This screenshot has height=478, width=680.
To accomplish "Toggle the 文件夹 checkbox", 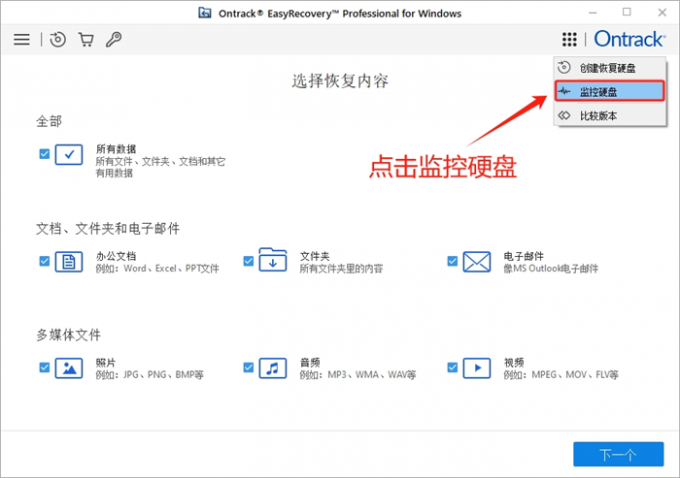I will (x=248, y=261).
